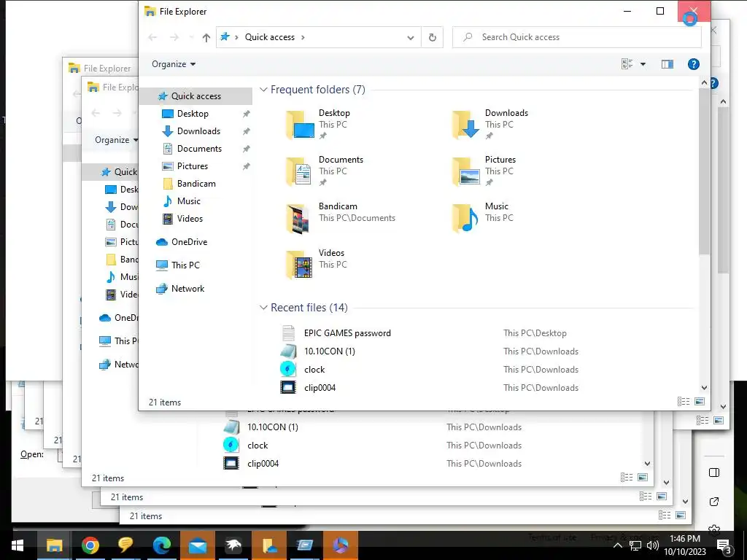Viewport: 747px width, 560px height.
Task: Open the Windows Start menu
Action: pos(18,545)
